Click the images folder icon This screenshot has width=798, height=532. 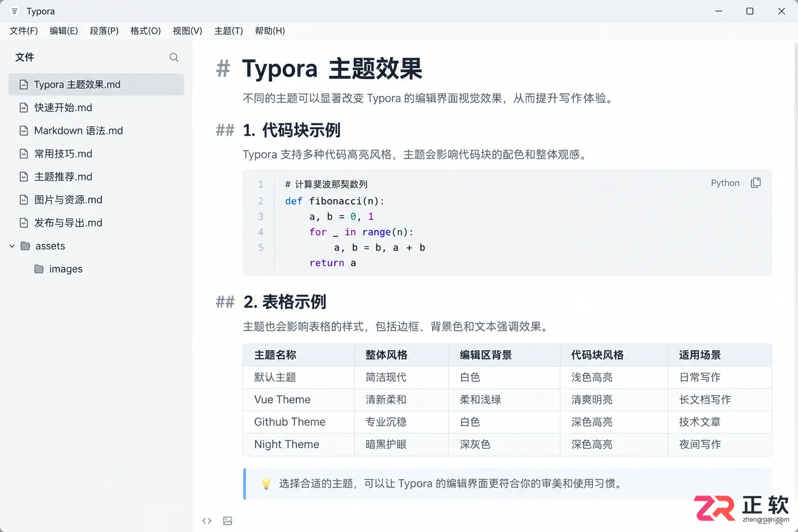click(x=39, y=269)
